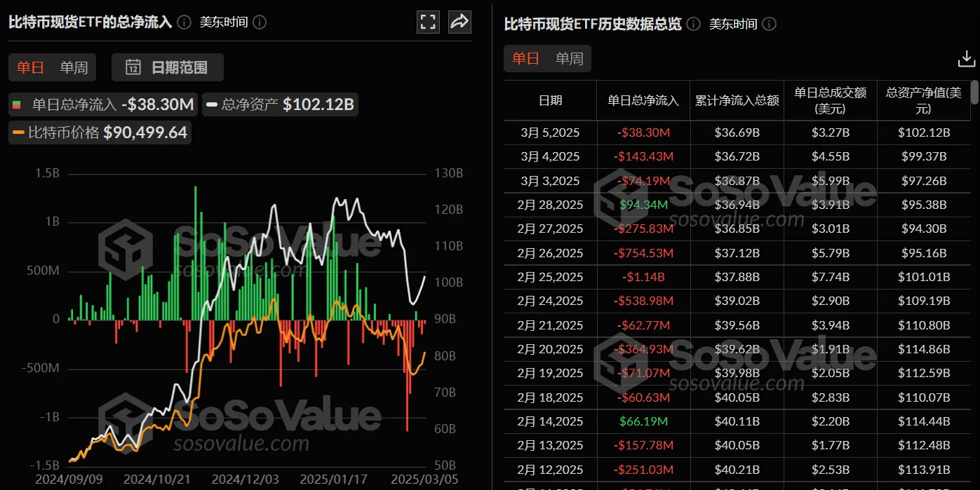Open the share icon beside the fullscreen button
Image resolution: width=980 pixels, height=490 pixels.
click(x=459, y=22)
